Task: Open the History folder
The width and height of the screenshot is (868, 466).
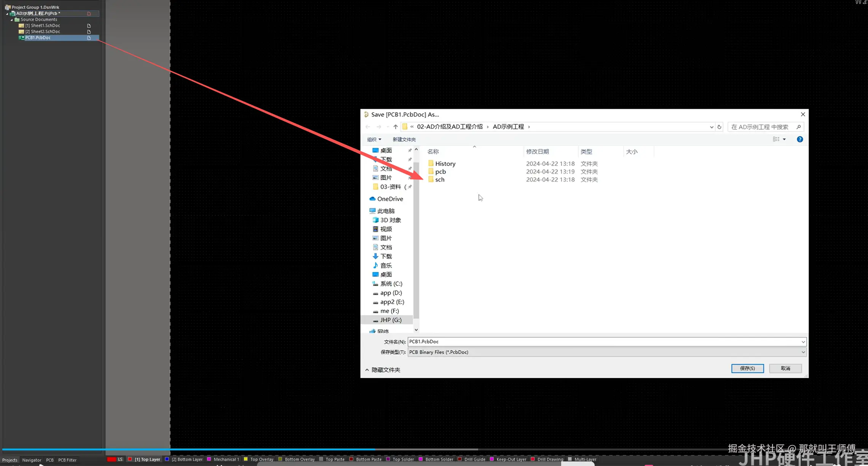Action: point(445,164)
